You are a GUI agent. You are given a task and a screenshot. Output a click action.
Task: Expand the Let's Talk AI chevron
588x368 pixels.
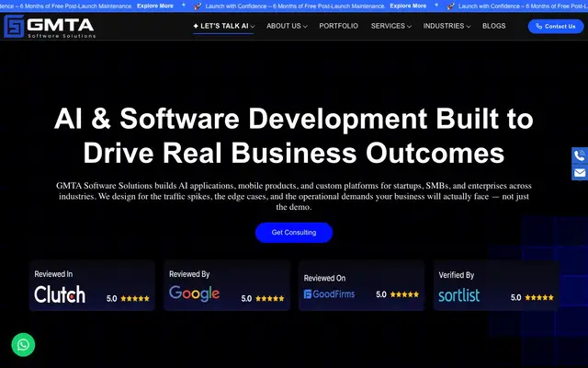click(253, 27)
